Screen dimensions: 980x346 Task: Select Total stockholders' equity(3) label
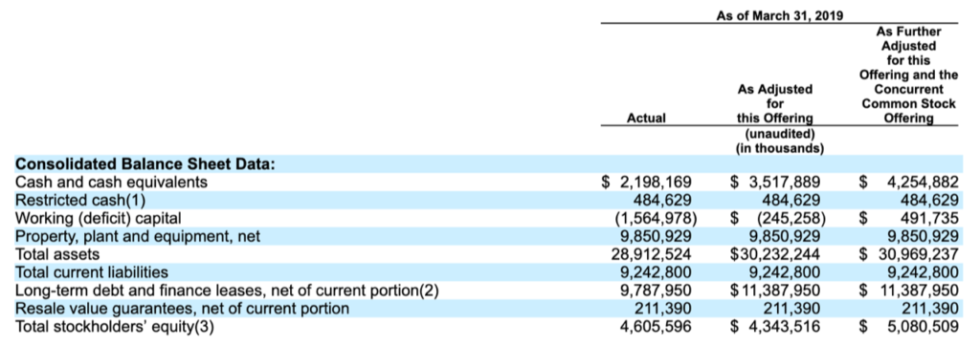[115, 327]
